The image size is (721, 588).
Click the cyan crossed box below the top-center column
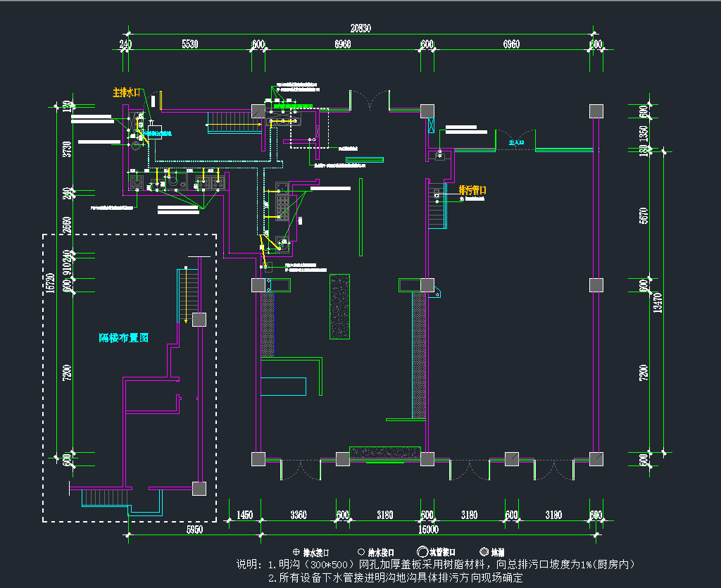(x=431, y=125)
